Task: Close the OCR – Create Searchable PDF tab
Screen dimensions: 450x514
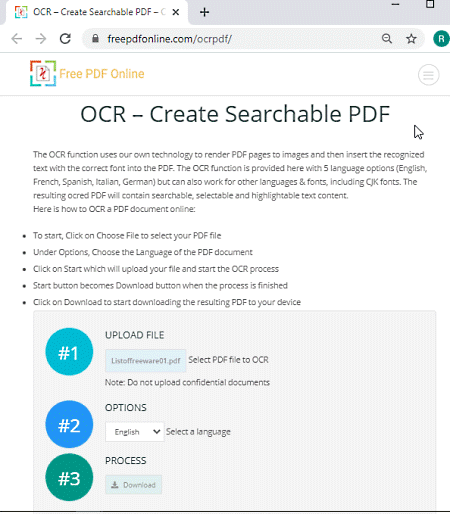Action: (x=176, y=12)
